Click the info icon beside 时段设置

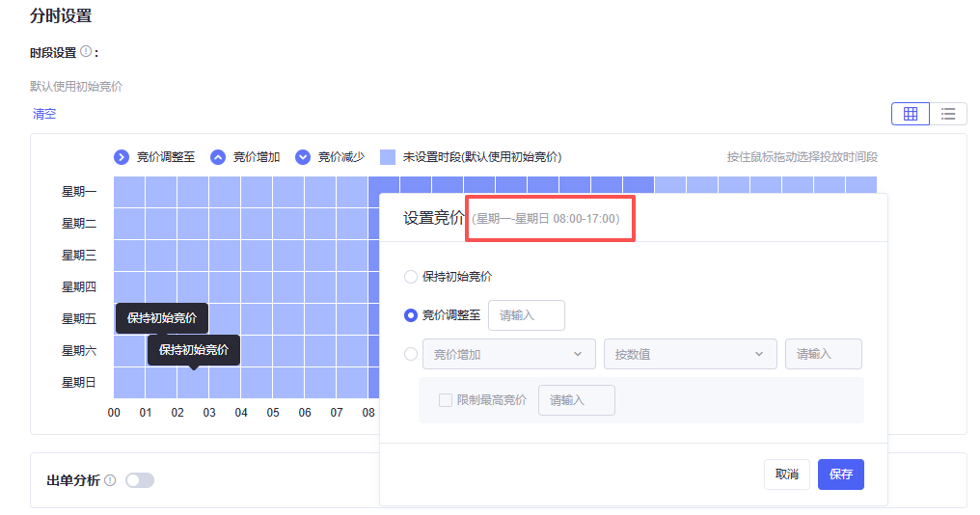point(86,51)
